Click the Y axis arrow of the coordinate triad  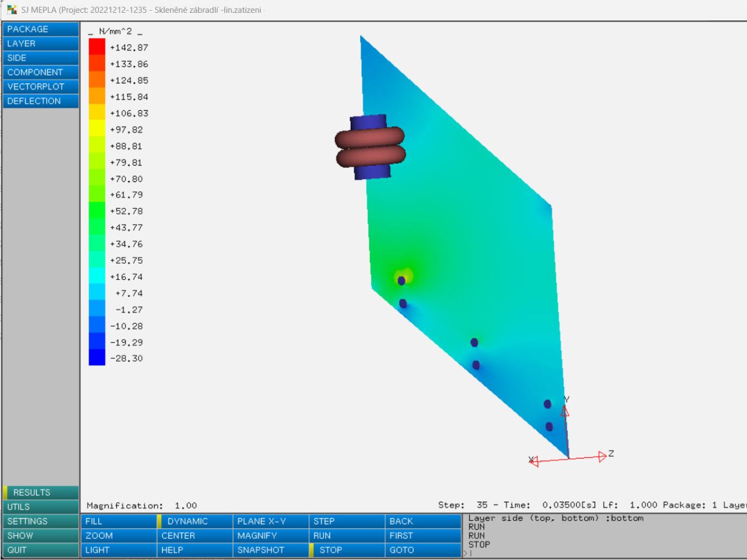(x=565, y=410)
